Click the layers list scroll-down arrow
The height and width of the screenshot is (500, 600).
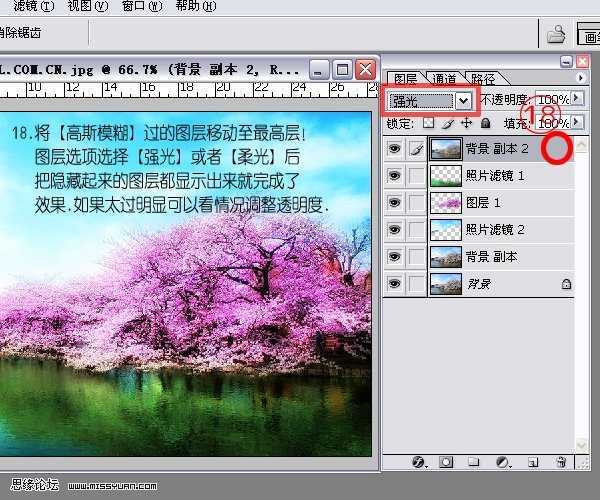pos(582,445)
